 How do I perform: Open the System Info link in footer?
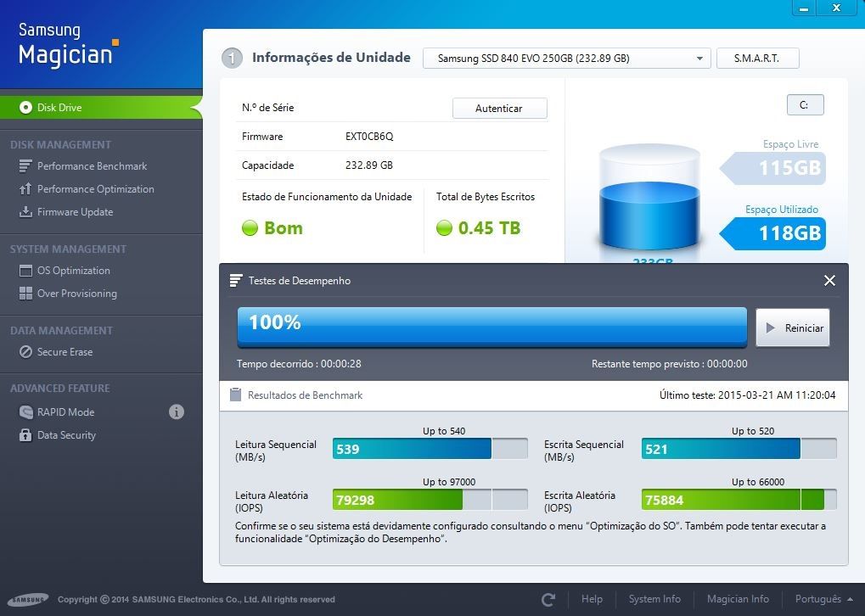click(654, 599)
